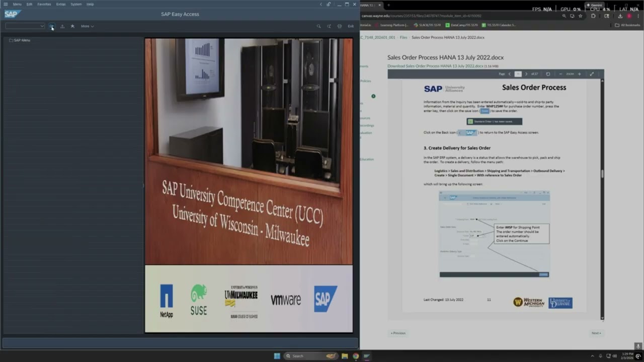Viewport: 644px width, 362px height.
Task: Click the Favorites star icon in SAP toolbar
Action: tap(72, 26)
